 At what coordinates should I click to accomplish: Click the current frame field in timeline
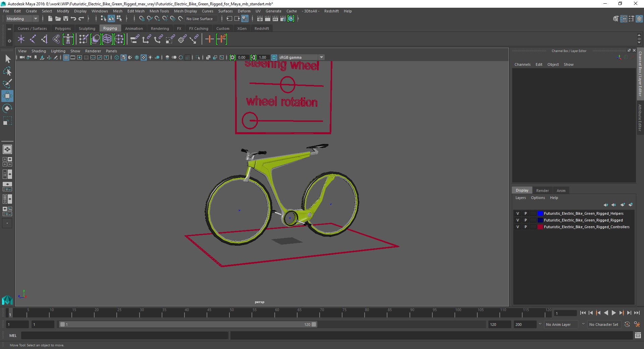click(x=566, y=313)
